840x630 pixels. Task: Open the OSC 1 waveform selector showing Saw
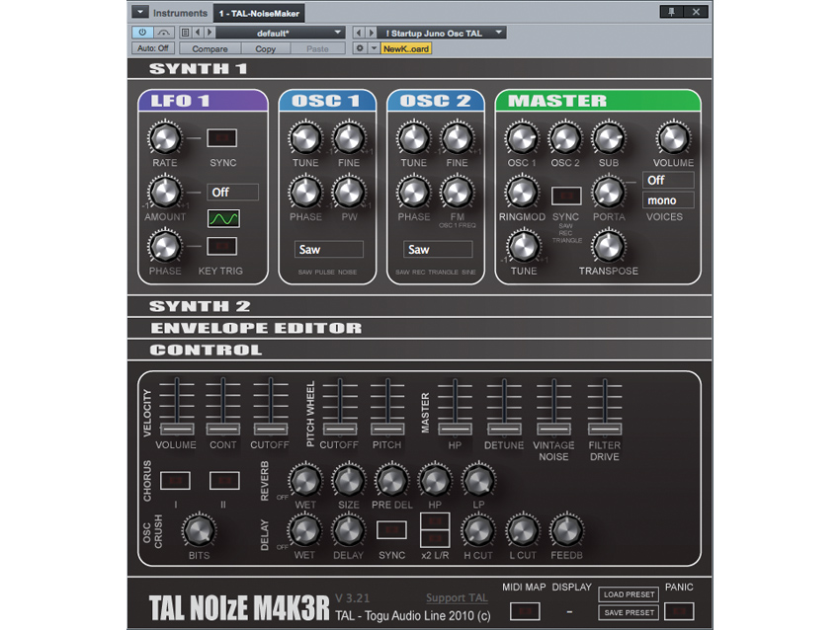coord(328,249)
